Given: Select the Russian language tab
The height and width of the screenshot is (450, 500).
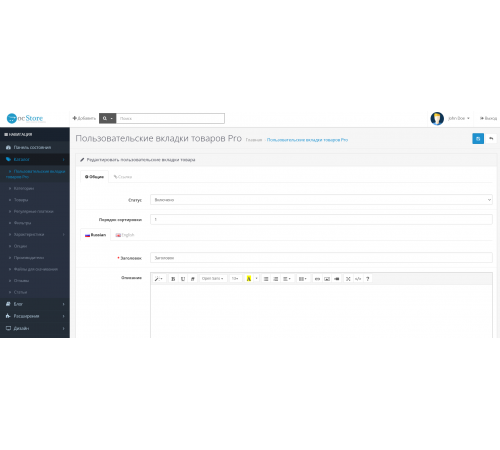Looking at the screenshot, I should (x=95, y=235).
